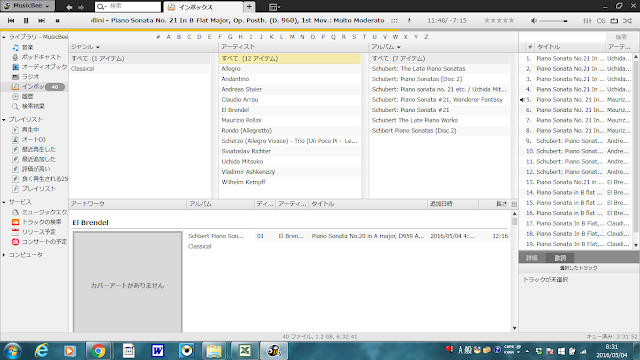Toggle Last.fm scrobbling icon
Viewport: 640px width, 360px height.
(601, 20)
